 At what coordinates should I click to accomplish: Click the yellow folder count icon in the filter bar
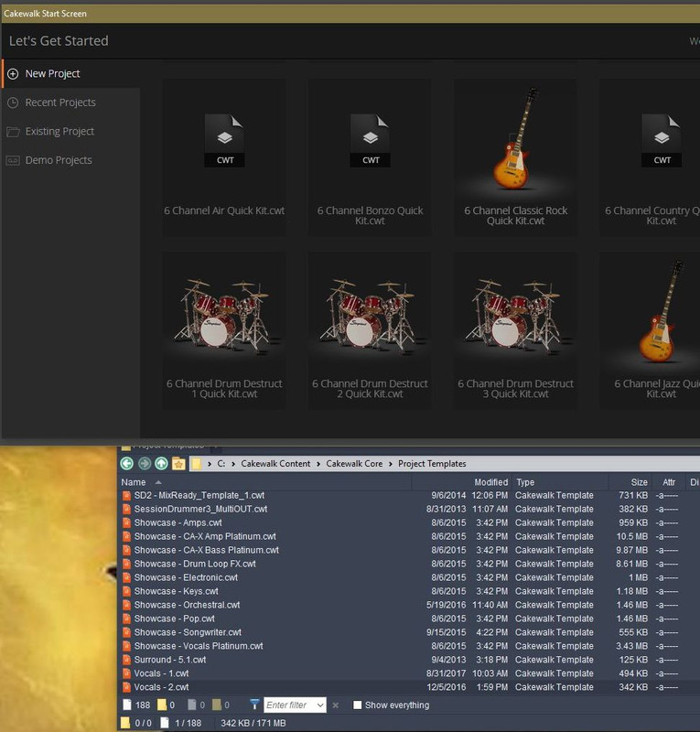162,705
